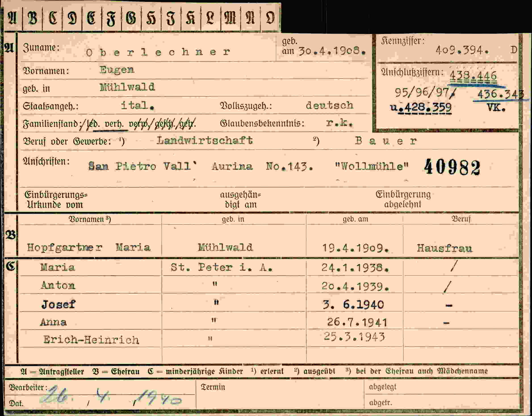Click the 'Anschlußziffern:' label
Screen dimensions: 532x416
click(x=412, y=72)
